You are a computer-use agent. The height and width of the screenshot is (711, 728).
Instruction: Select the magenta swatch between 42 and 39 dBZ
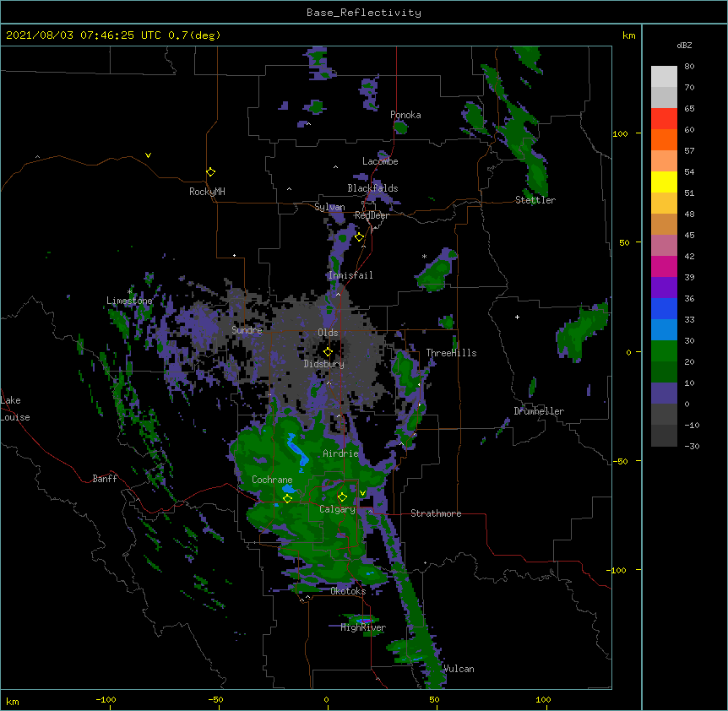coord(664,266)
